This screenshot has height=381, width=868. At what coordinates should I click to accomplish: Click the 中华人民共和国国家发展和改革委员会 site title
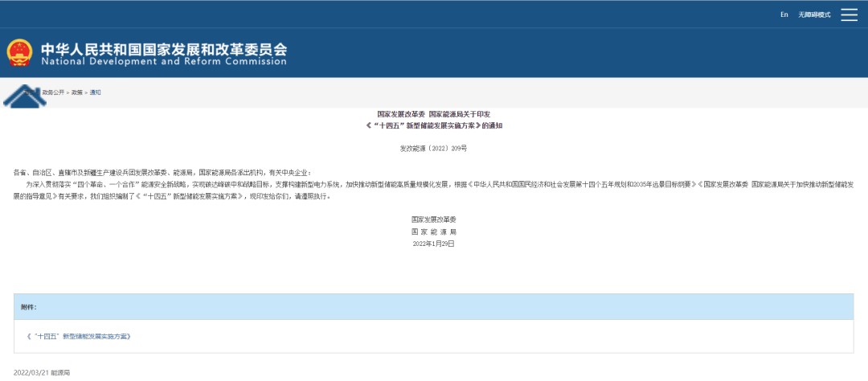point(163,48)
